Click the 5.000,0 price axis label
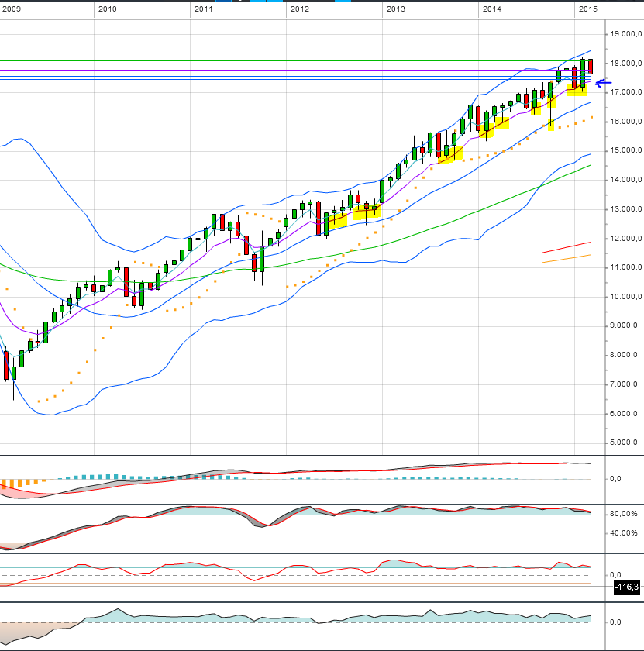This screenshot has width=644, height=651. (624, 443)
